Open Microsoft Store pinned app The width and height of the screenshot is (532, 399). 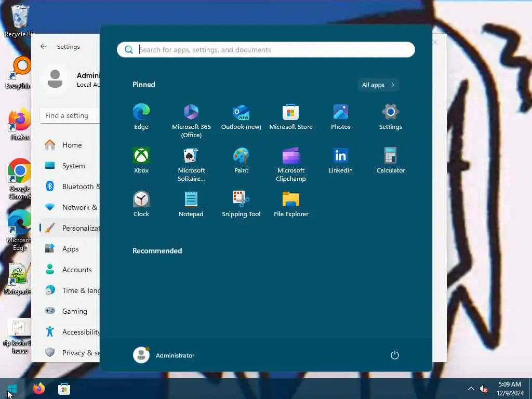click(x=291, y=117)
